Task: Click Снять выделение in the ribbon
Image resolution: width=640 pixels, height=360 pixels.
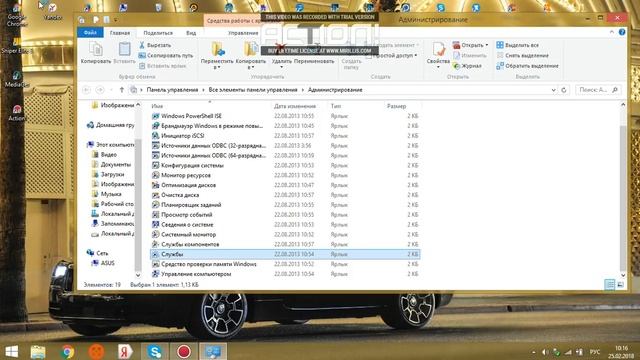Action: click(522, 56)
